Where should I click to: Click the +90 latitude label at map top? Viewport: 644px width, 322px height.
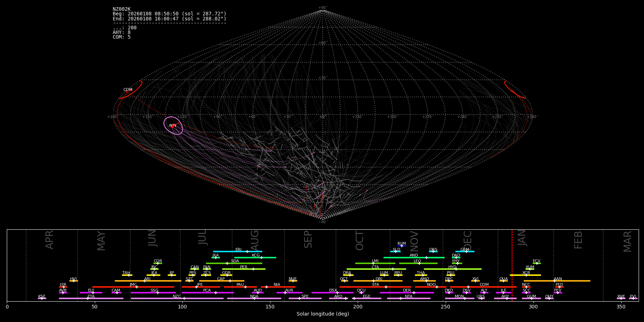pos(322,8)
